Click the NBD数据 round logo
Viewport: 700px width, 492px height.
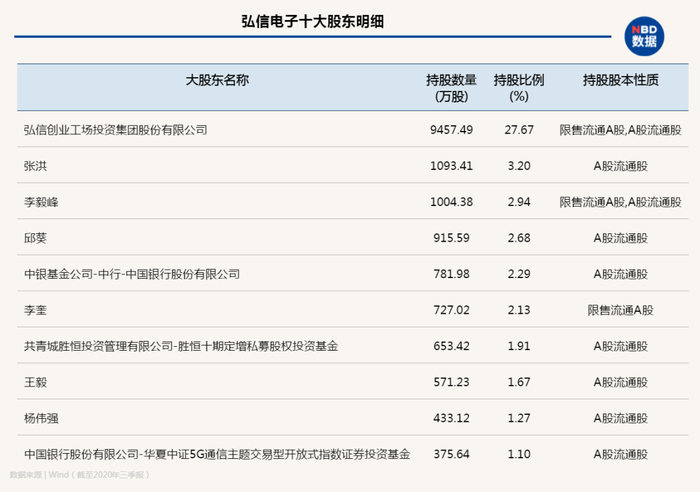pyautogui.click(x=644, y=37)
